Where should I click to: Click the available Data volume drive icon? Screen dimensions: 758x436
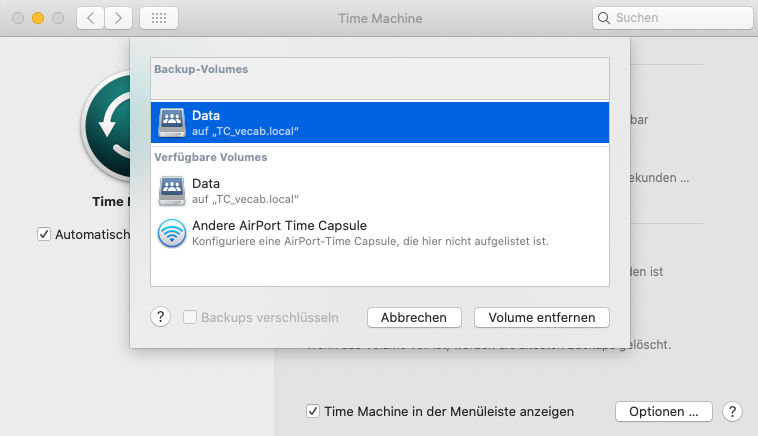pos(171,190)
